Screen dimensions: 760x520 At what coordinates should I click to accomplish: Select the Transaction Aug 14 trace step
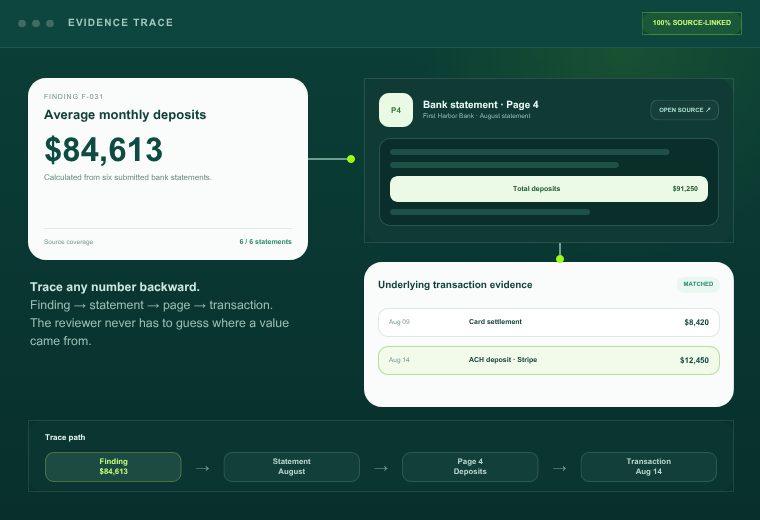pyautogui.click(x=649, y=467)
